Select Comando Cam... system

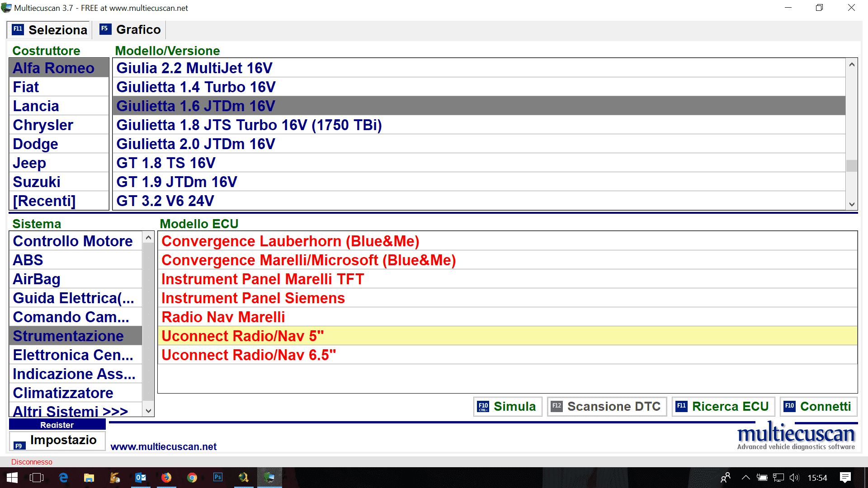[x=75, y=317]
